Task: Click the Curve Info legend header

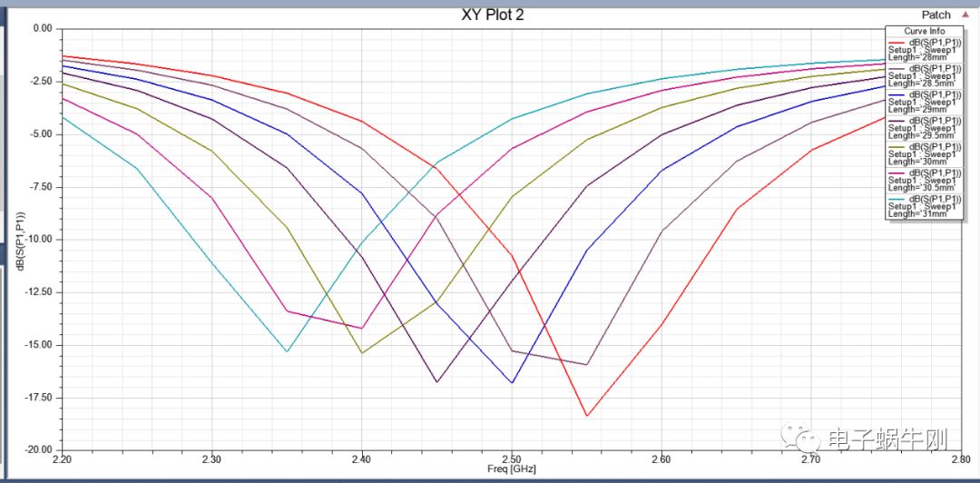Action: [925, 31]
